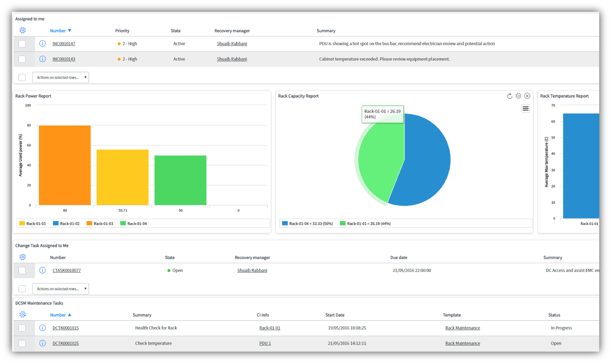Open the pie chart hamburger menu
The height and width of the screenshot is (364, 612).
[x=525, y=108]
